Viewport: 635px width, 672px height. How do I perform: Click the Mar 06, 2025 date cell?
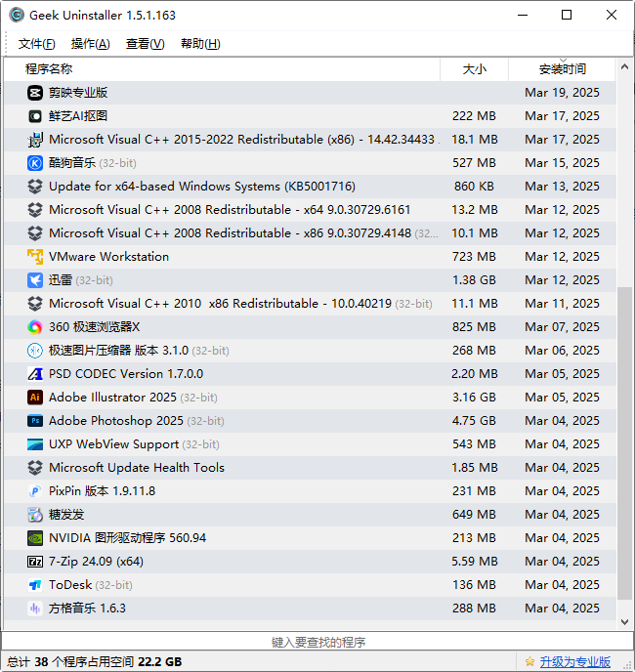[562, 351]
